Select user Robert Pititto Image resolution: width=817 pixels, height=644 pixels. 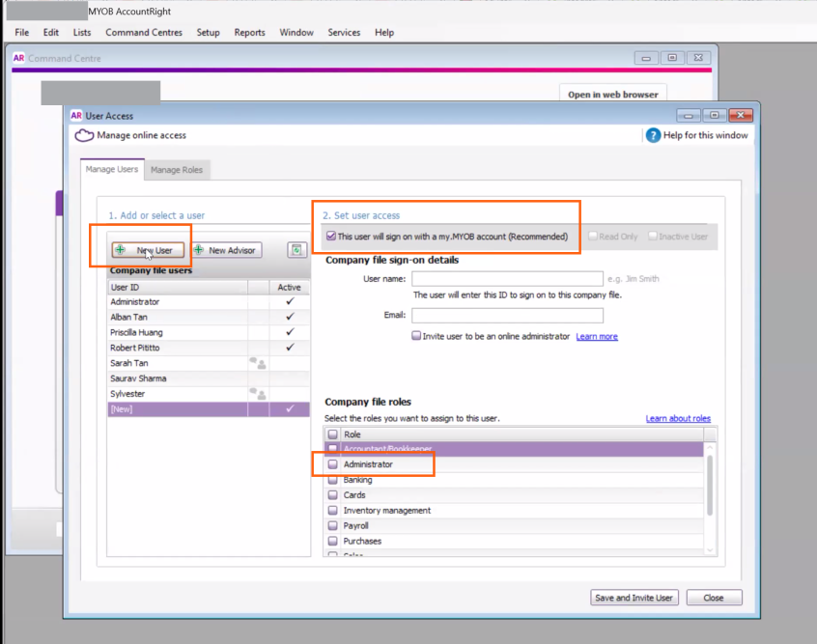[209, 348]
